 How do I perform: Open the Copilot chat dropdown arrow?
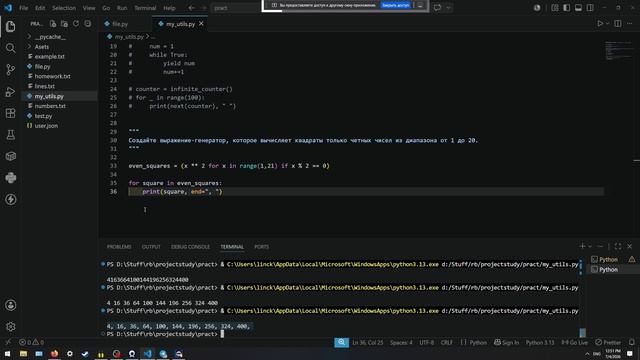pyautogui.click(x=448, y=7)
